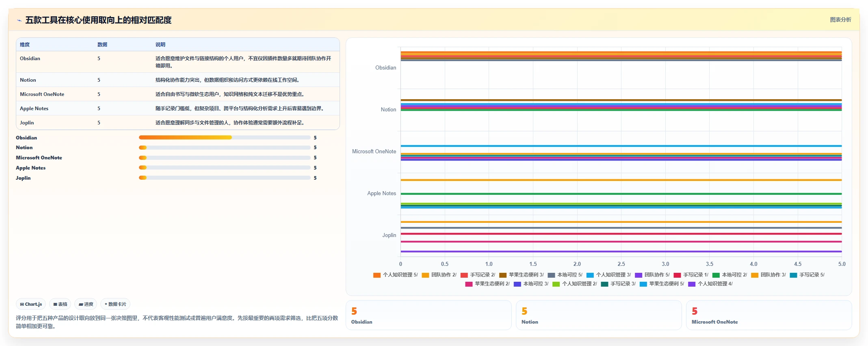The width and height of the screenshot is (868, 346).
Task: Open the Obsidian data card below the chart
Action: click(x=429, y=315)
